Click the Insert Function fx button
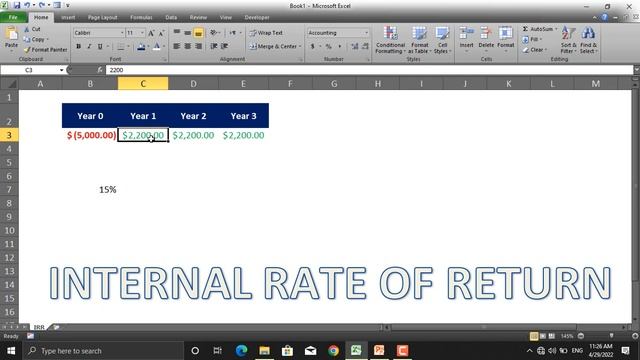Viewport: 640px width, 360px height. point(100,70)
